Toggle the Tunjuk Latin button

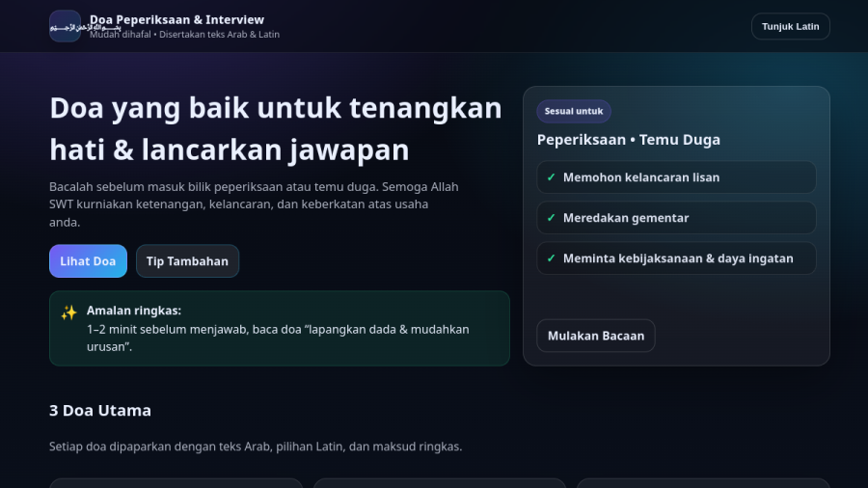click(x=790, y=27)
